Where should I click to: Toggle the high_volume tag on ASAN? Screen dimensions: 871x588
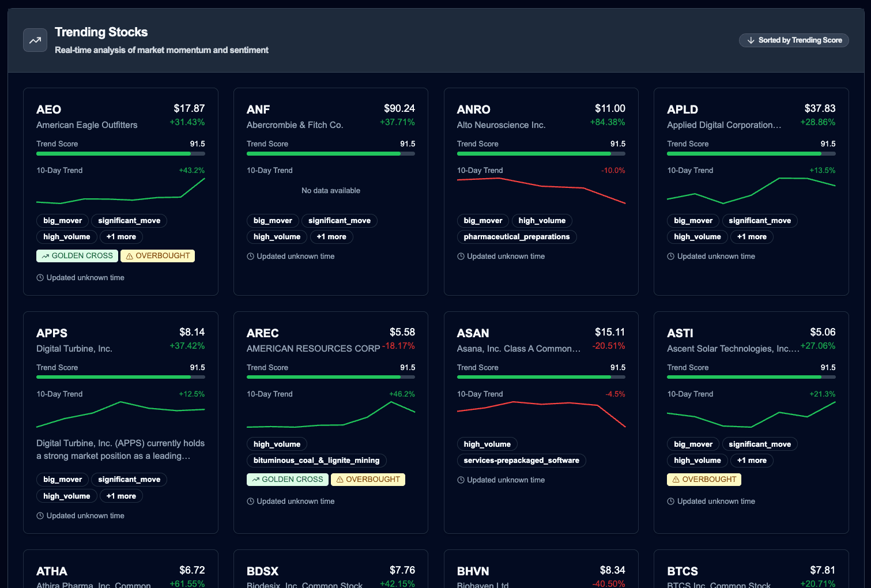pyautogui.click(x=487, y=444)
